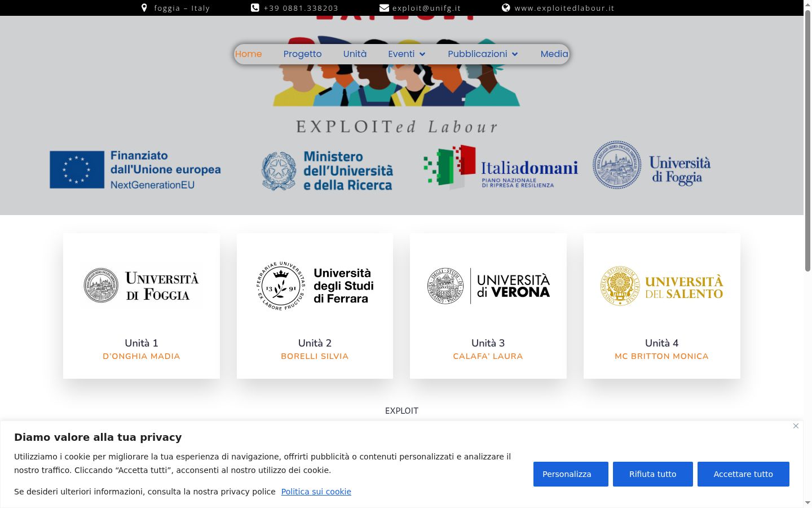Click the Università di Foggia header logo

click(x=651, y=165)
